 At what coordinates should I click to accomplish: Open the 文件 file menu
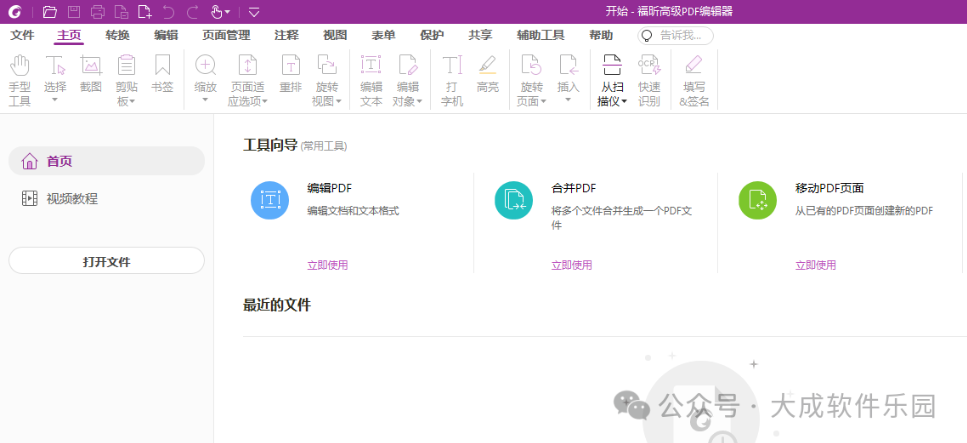[x=22, y=35]
